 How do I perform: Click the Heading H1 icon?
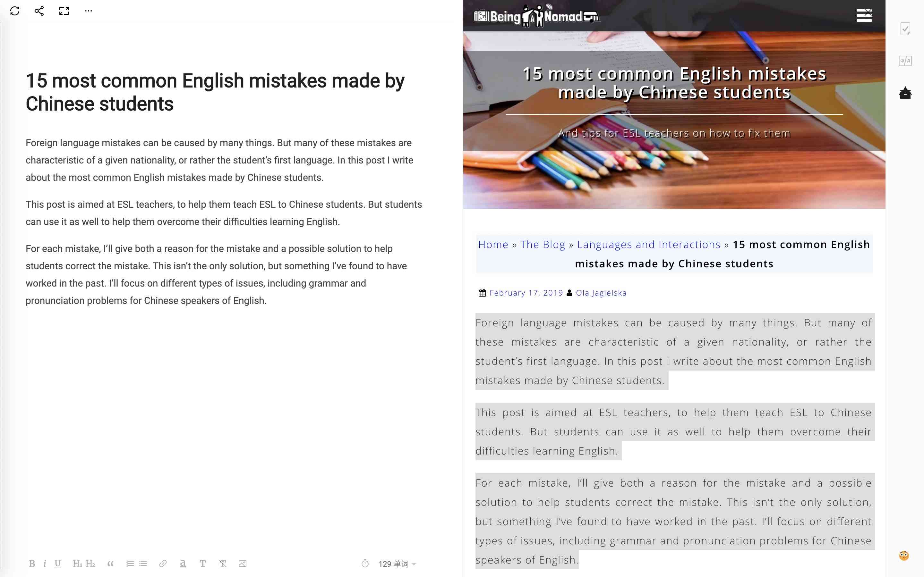(x=77, y=564)
